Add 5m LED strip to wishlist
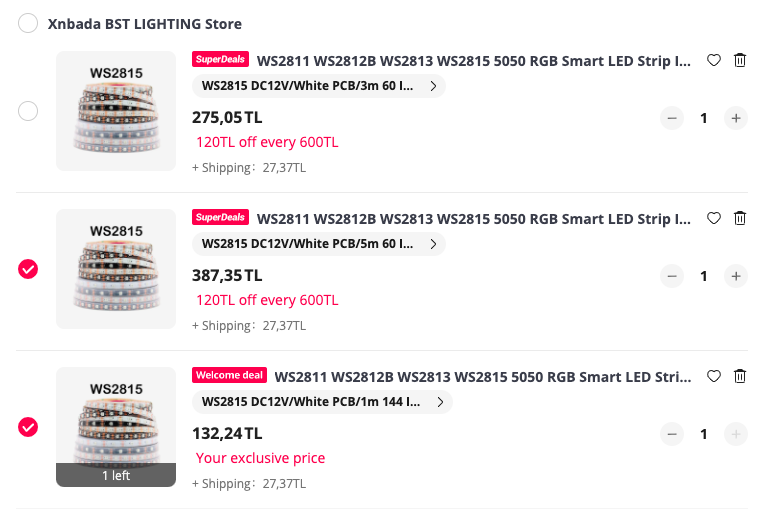The width and height of the screenshot is (769, 519). pyautogui.click(x=714, y=218)
